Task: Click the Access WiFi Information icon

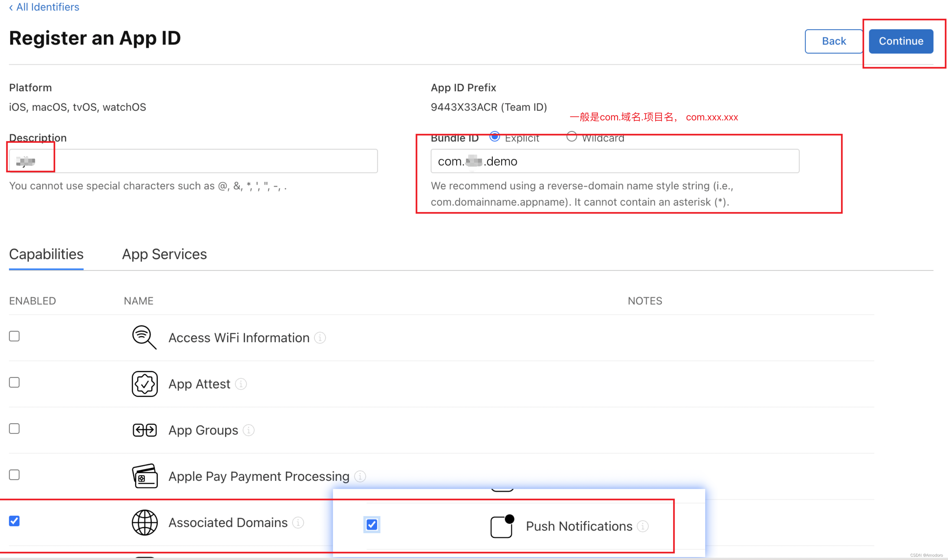Action: click(144, 337)
